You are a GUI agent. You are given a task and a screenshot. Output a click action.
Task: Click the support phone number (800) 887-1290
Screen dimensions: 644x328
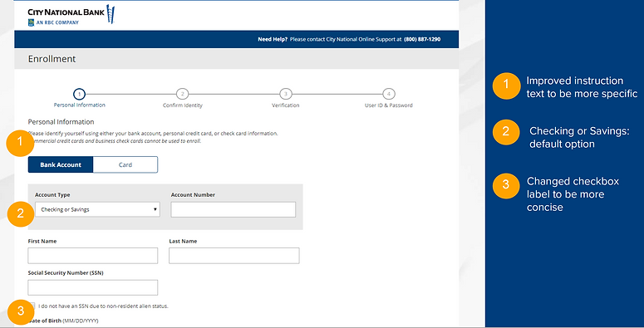pos(422,39)
